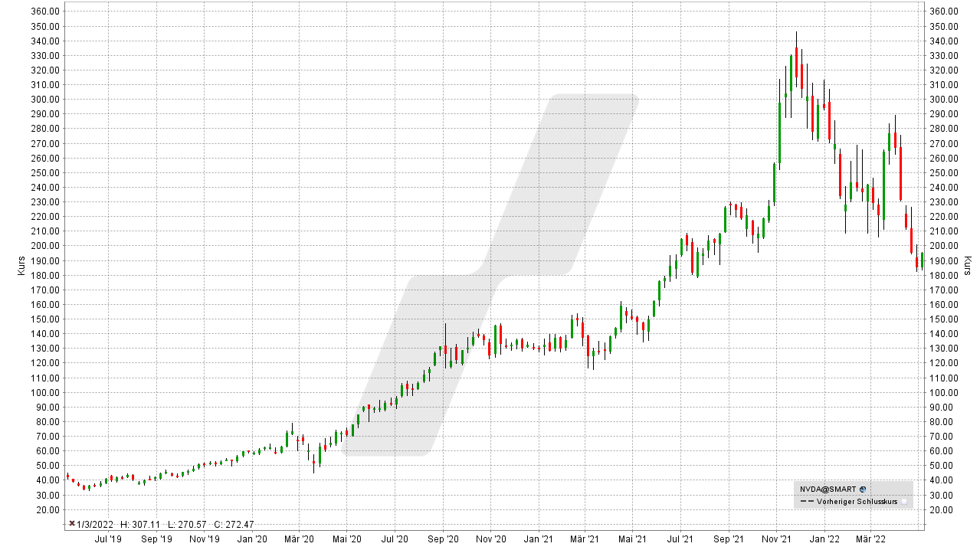Click the 200.00 label on the left axis
The width and height of the screenshot is (980, 550).
pos(45,246)
